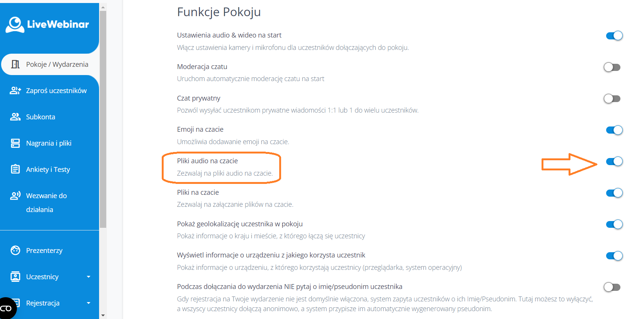Click the Prezenterzy face icon
The image size is (644, 319).
15,250
